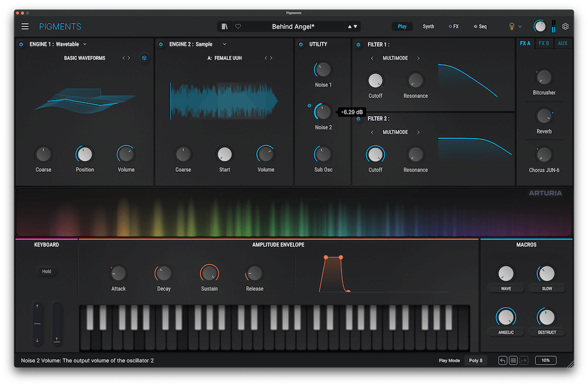Toggle the Filter 2 power button

click(358, 119)
